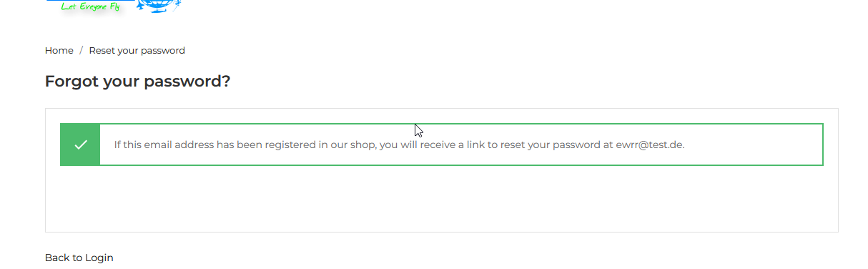Viewport: 868px width, 269px height.
Task: Click the word 'Forgot' in the page title
Action: click(71, 82)
